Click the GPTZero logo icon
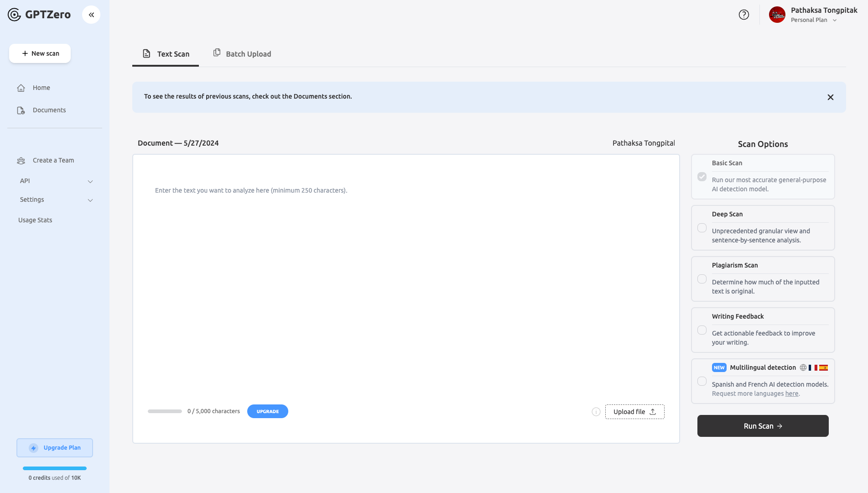 (x=14, y=15)
